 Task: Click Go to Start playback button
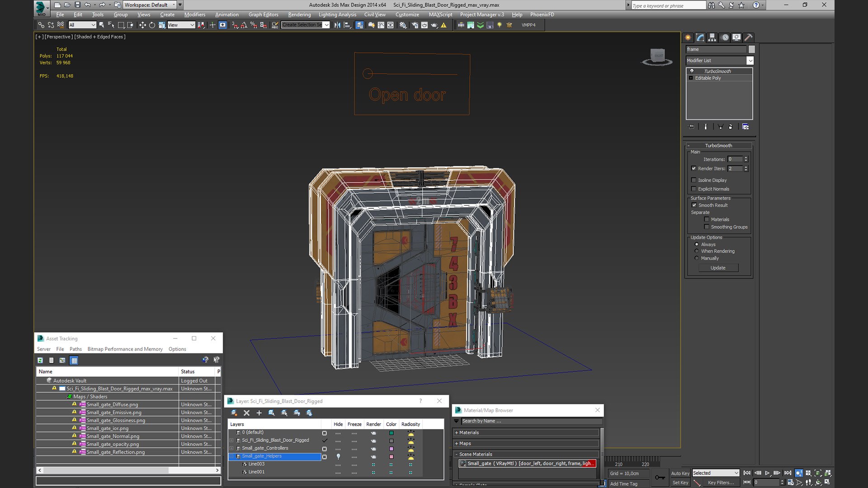click(x=747, y=473)
